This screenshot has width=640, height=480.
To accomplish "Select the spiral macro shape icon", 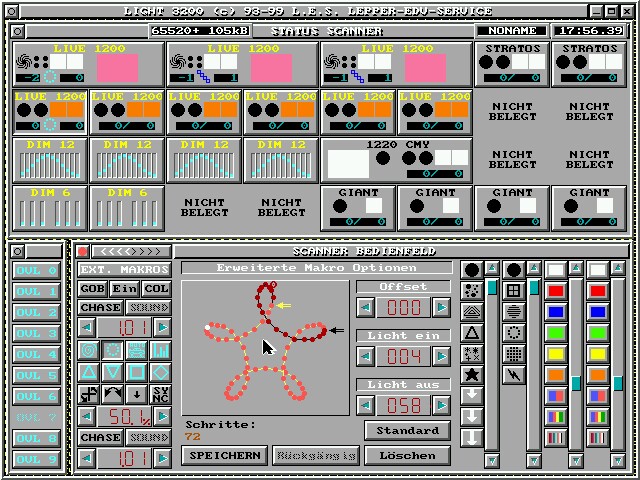I will coord(89,351).
